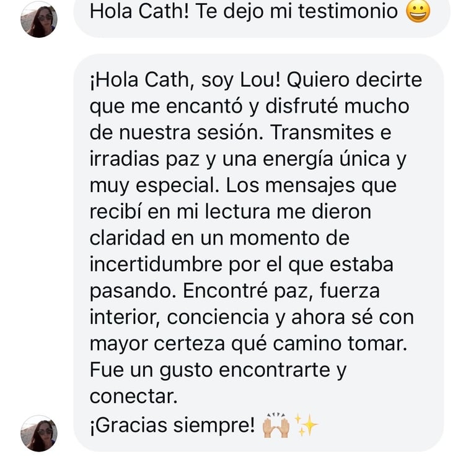Click the line 'recibí en mi lectura me dieron'

[x=231, y=212]
